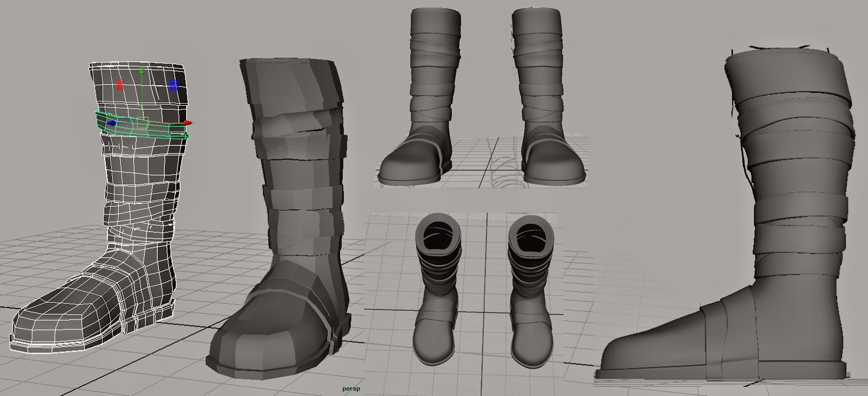868x396 pixels.
Task: Click the blue plane handle on the wireframe boot
Action: pyautogui.click(x=173, y=85)
